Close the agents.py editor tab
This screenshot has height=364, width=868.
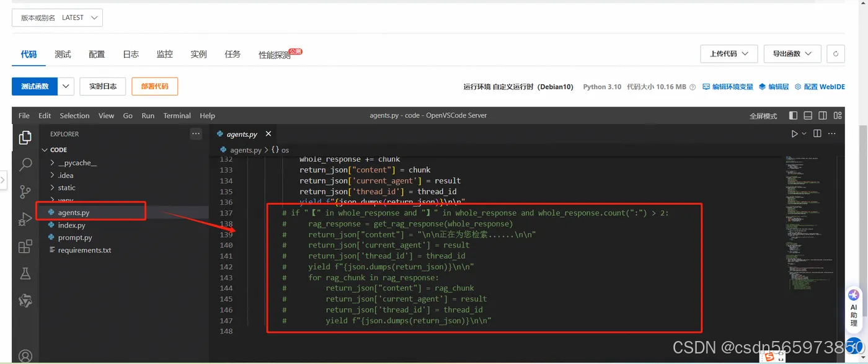coord(268,133)
